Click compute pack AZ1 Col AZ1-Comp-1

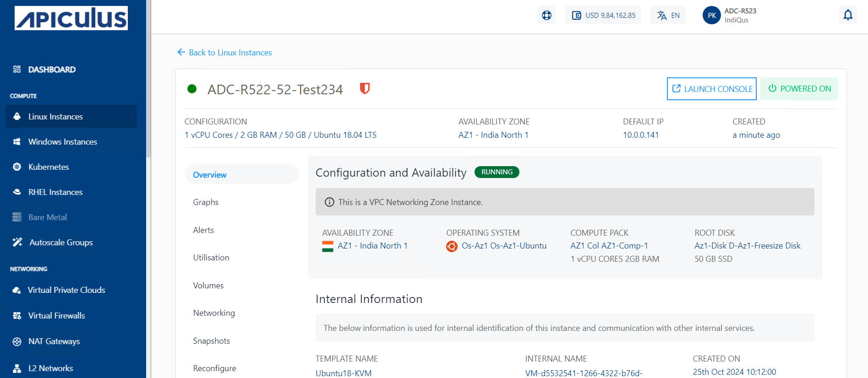[609, 246]
